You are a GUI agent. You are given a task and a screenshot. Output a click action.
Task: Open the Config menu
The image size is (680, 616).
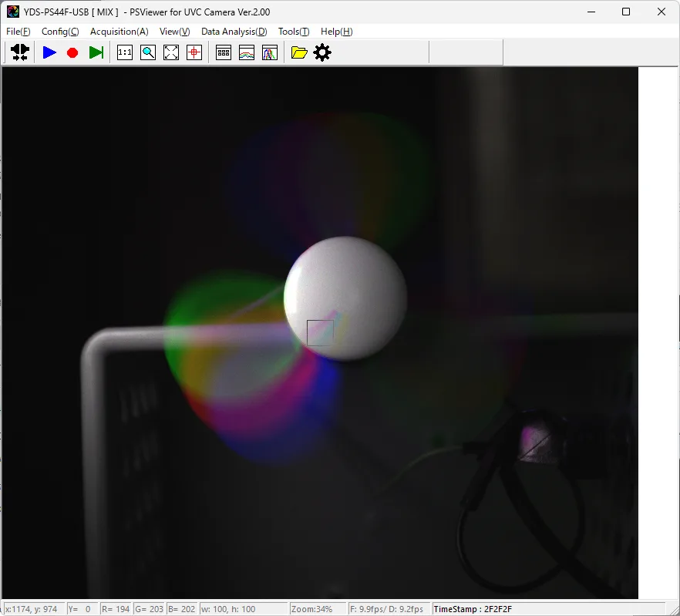click(60, 32)
